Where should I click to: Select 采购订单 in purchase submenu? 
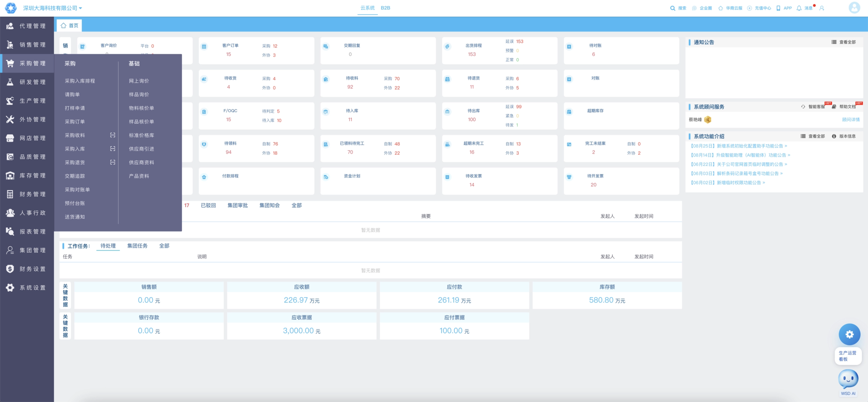(x=75, y=122)
